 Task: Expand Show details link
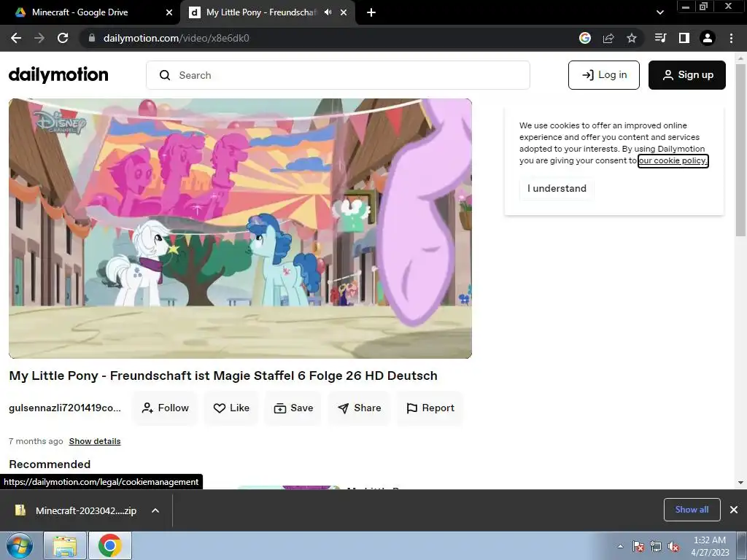[x=95, y=441]
